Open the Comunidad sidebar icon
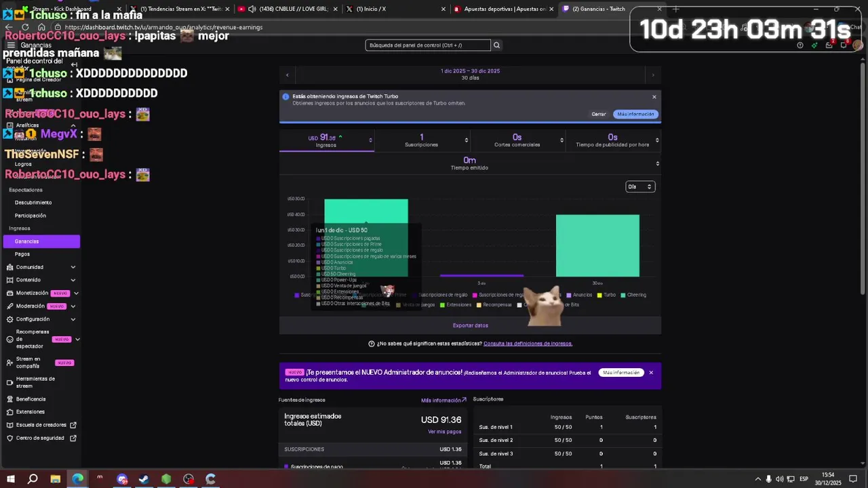Viewport: 868px width, 488px height. tap(10, 267)
